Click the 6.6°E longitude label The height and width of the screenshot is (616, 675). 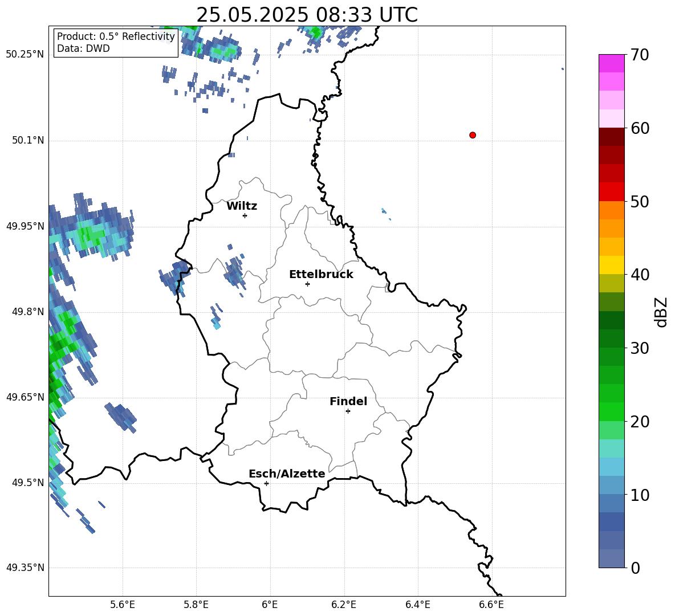click(491, 605)
